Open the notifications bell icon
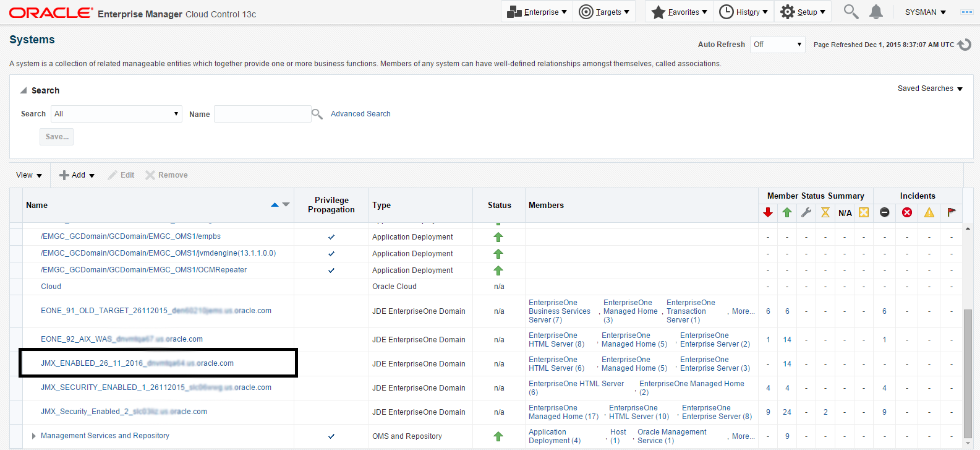Image resolution: width=980 pixels, height=450 pixels. click(x=876, y=12)
